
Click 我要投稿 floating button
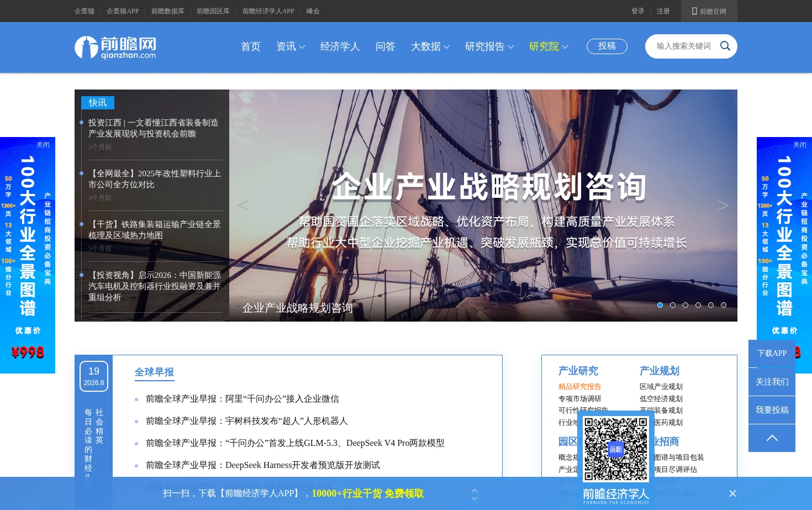[x=772, y=410]
